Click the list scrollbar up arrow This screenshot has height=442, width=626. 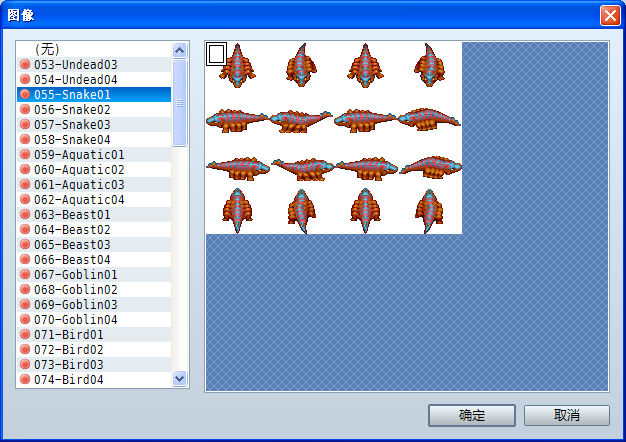[180, 50]
